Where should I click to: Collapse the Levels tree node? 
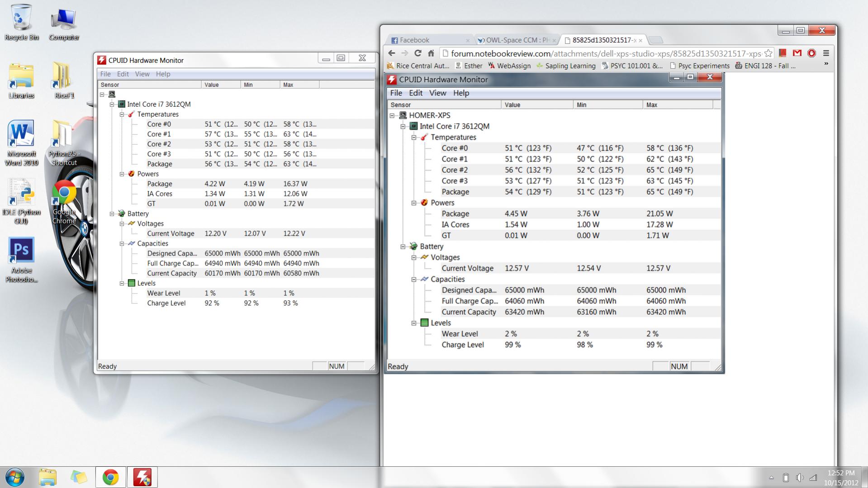click(122, 284)
